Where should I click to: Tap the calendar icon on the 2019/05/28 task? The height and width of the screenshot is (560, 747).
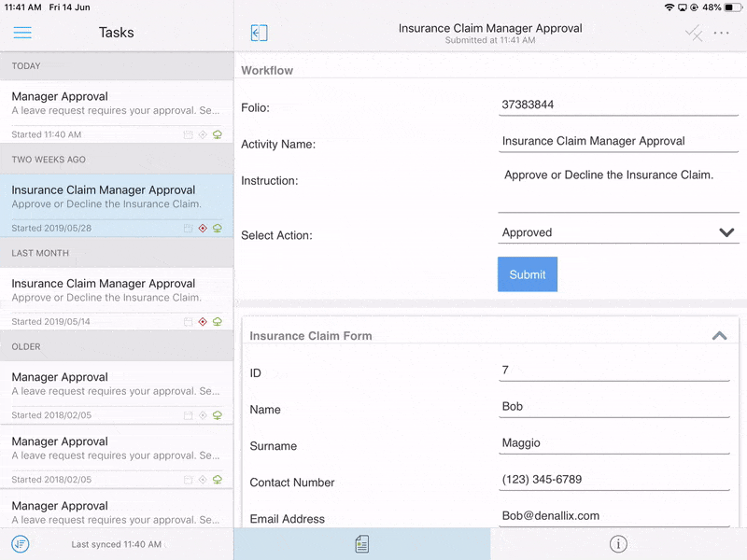189,228
